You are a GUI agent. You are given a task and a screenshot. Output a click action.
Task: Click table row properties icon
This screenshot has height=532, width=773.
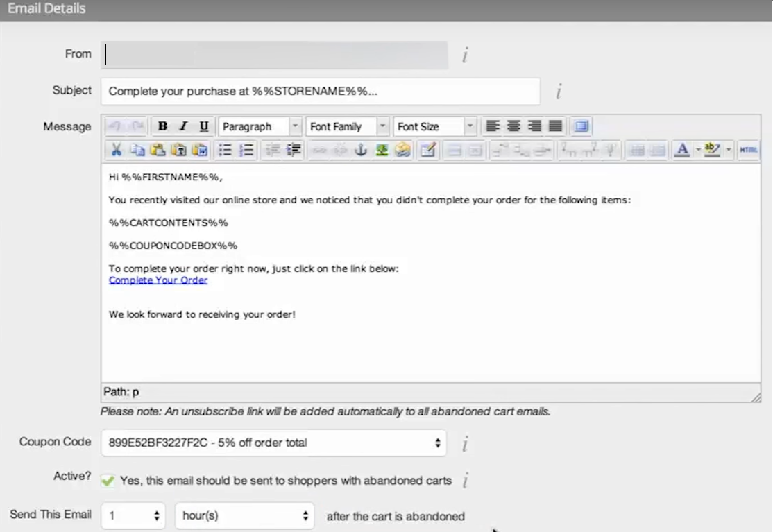[x=454, y=150]
